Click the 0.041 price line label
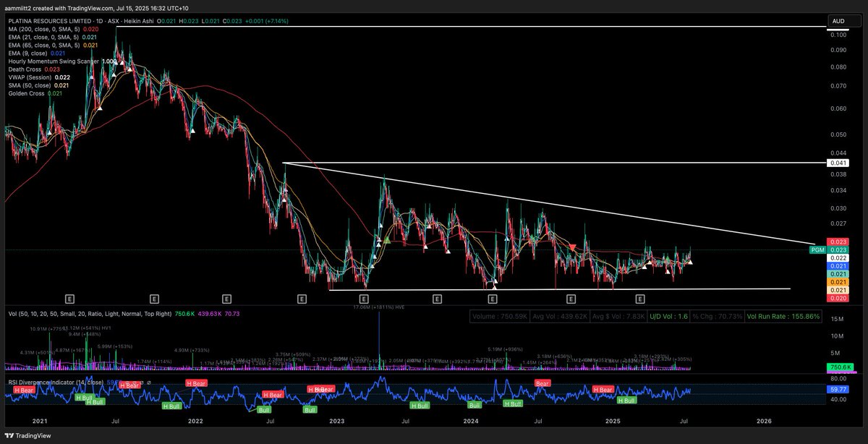Screen dimensions: 868x444 (838, 163)
